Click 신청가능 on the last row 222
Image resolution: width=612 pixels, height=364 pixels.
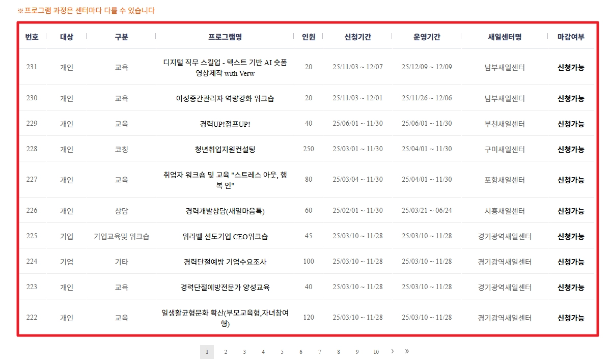coord(570,317)
